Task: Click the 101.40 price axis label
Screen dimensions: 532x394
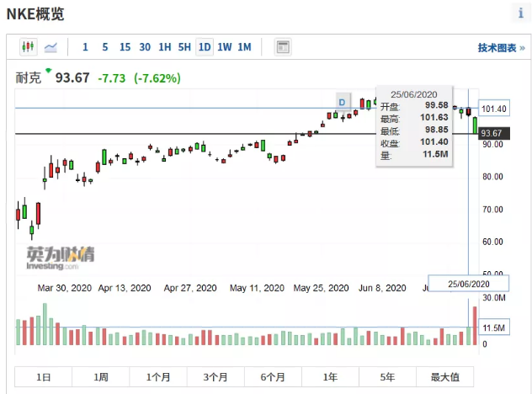Action: point(493,109)
